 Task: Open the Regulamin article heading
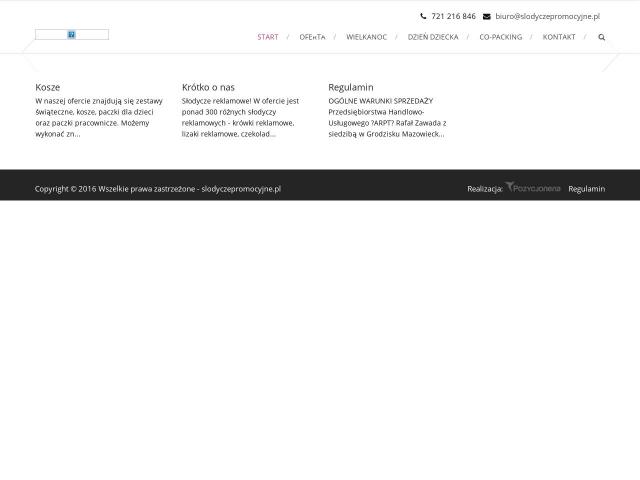(351, 87)
